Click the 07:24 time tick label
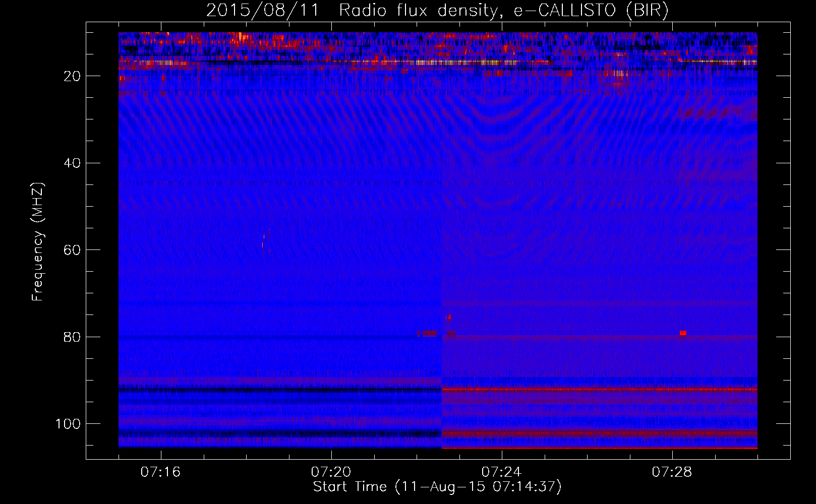The image size is (816, 504). (501, 472)
